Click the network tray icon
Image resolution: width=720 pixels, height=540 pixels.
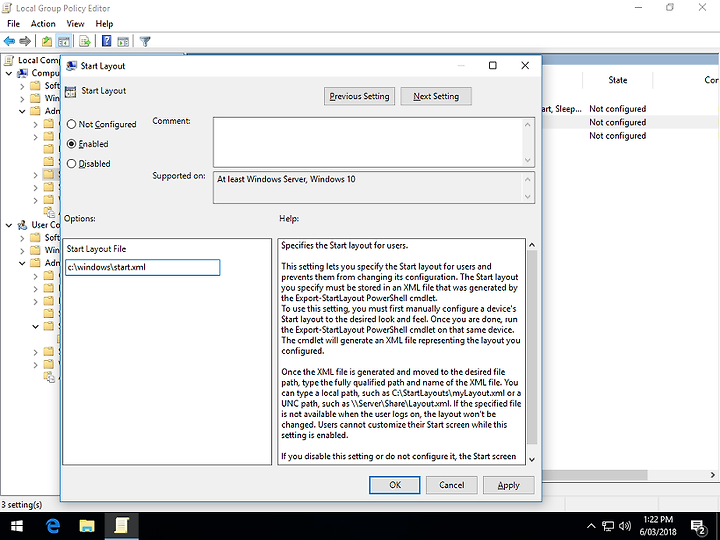tap(608, 526)
